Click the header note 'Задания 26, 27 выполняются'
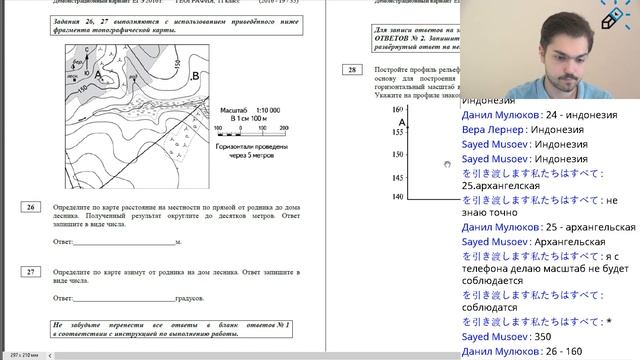 176,26
